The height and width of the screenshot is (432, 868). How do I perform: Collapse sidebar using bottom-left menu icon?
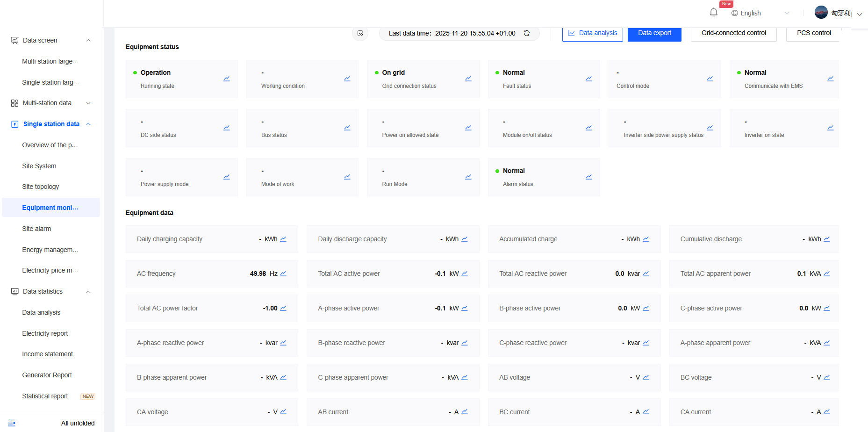click(12, 423)
